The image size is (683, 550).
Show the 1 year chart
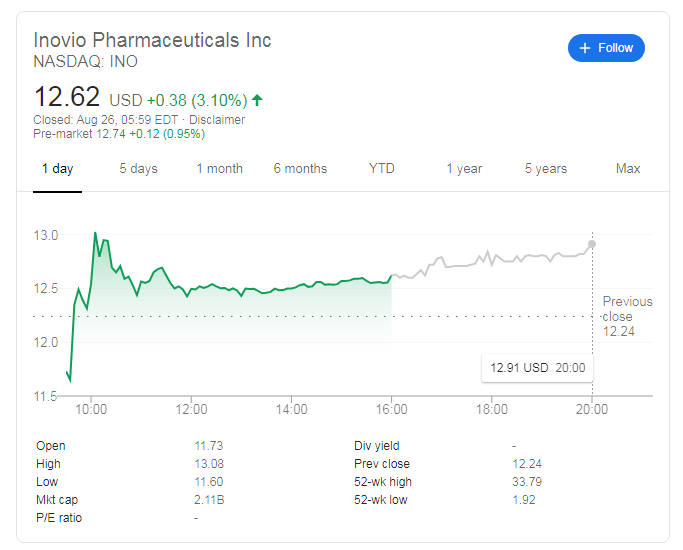pos(464,169)
